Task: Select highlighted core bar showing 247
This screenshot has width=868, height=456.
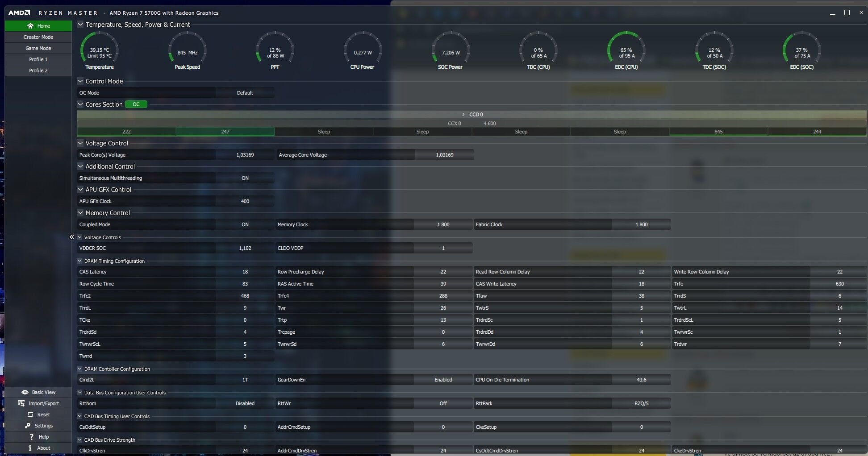Action: [x=225, y=132]
